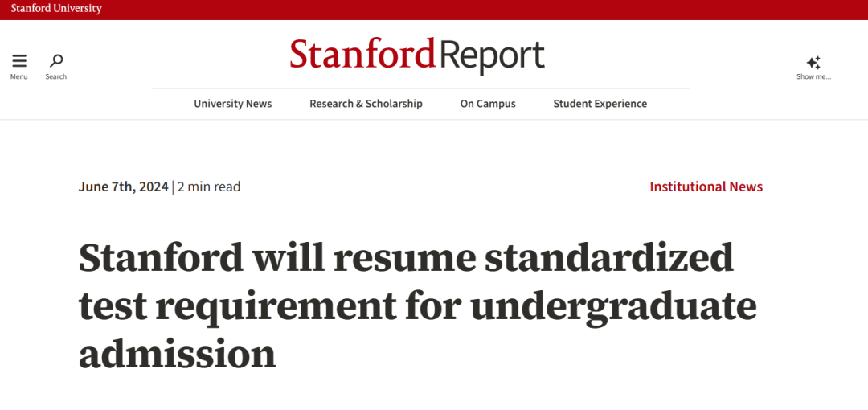Click the article headline text
Screen dimensions: 868x410
click(x=406, y=258)
